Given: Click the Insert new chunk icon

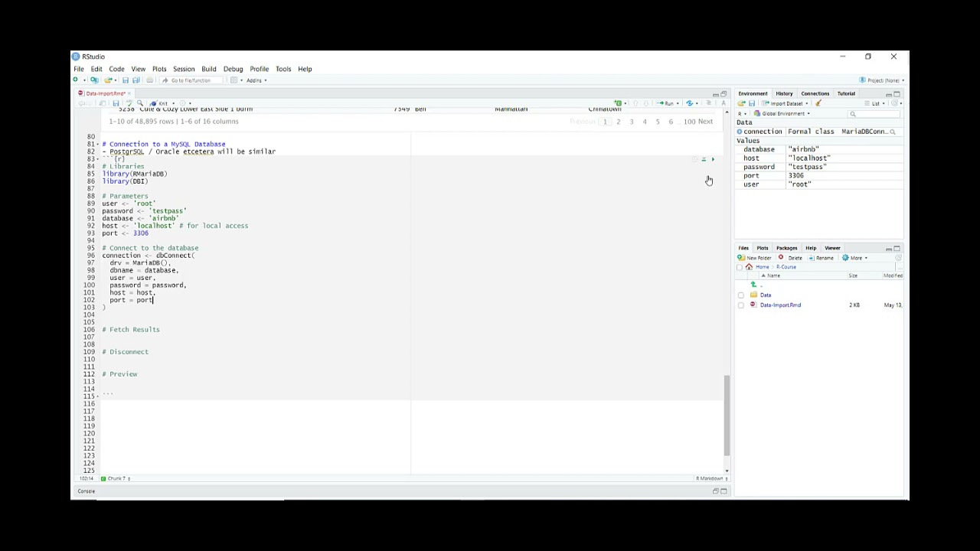Looking at the screenshot, I should tap(619, 103).
